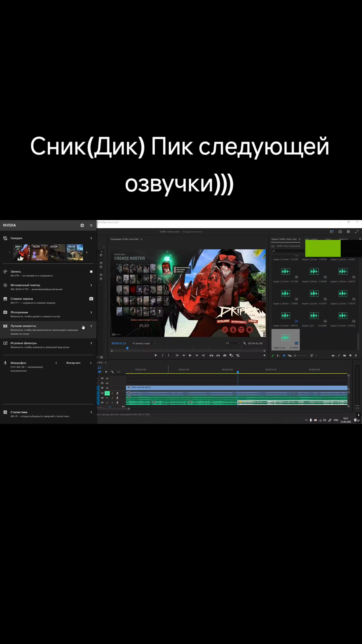Viewport: 362px width, 644px height.
Task: Expand Статистика options
Action: 91,412
